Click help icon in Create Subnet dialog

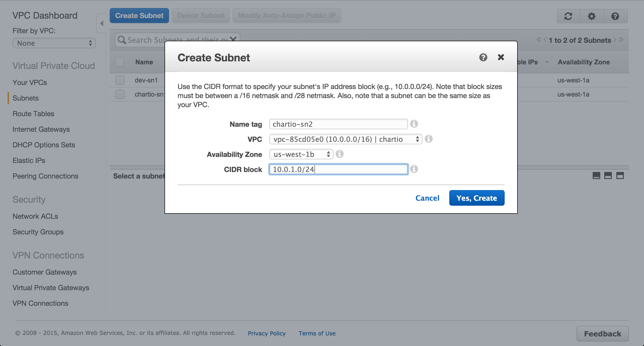(483, 57)
